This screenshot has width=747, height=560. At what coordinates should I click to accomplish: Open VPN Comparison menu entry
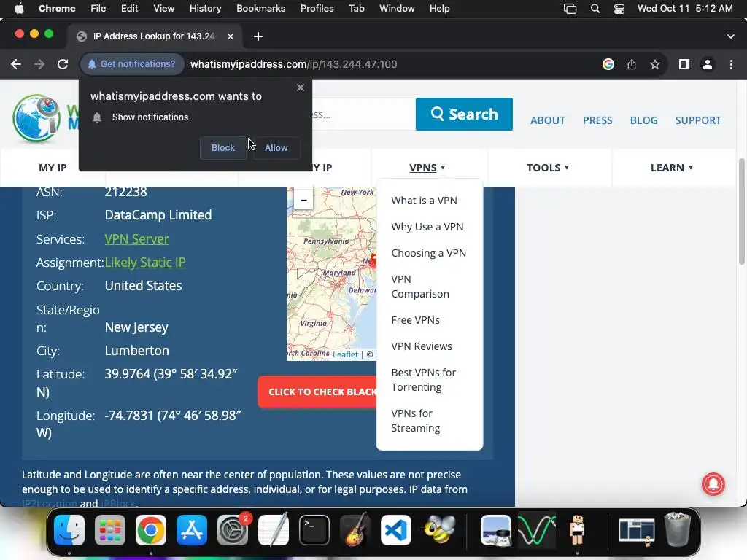(420, 287)
